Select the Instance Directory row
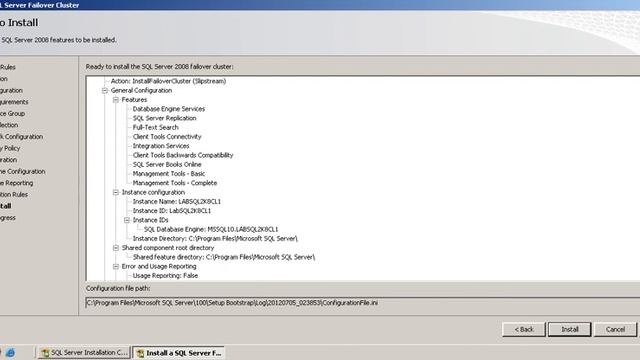640x360 pixels. coord(215,239)
